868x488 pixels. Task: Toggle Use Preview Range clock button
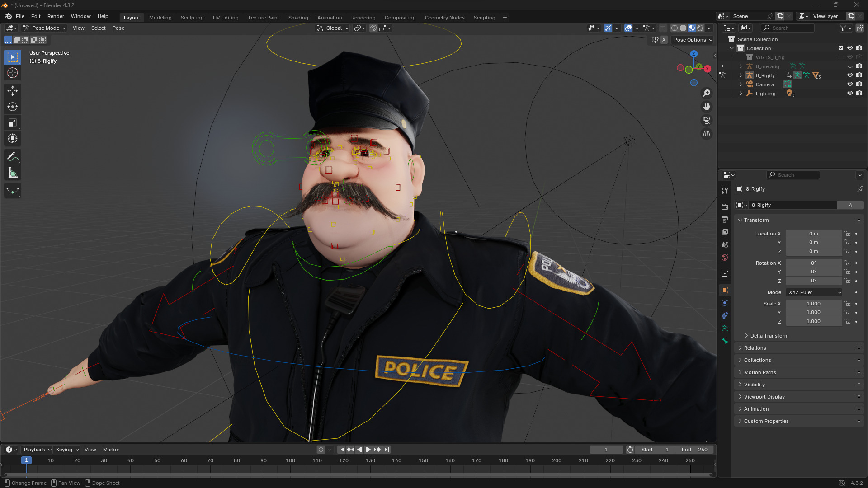[630, 450]
